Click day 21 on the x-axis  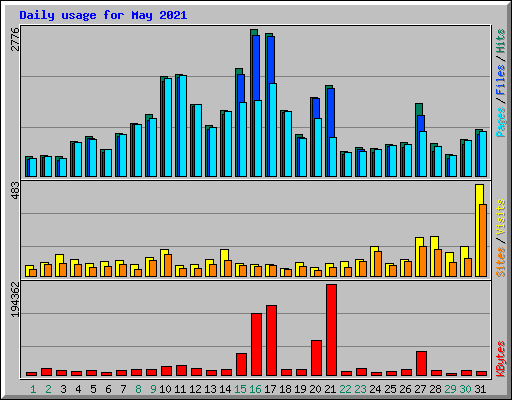330,389
